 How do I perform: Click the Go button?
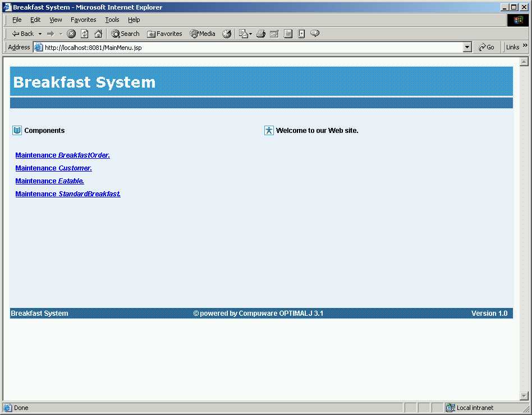tap(486, 48)
